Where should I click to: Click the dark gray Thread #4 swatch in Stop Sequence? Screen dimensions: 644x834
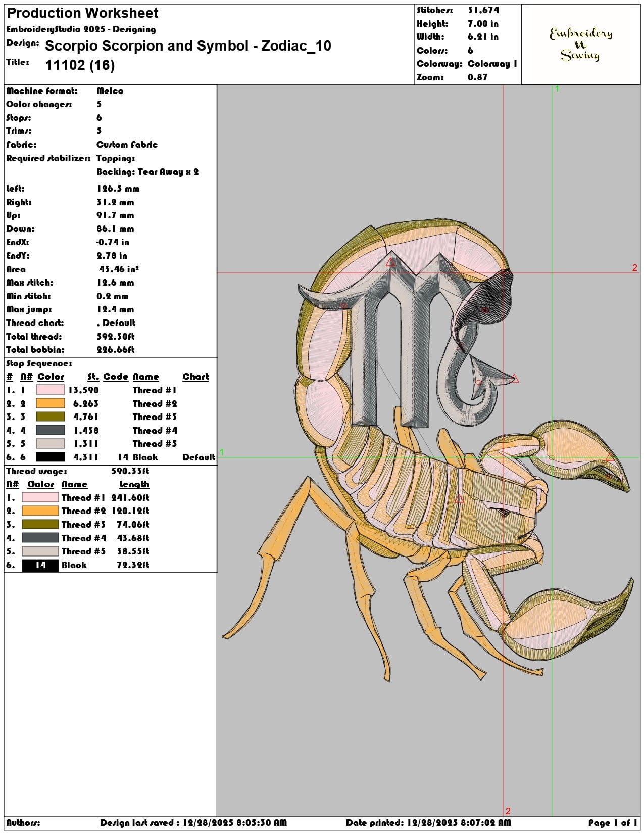[50, 430]
